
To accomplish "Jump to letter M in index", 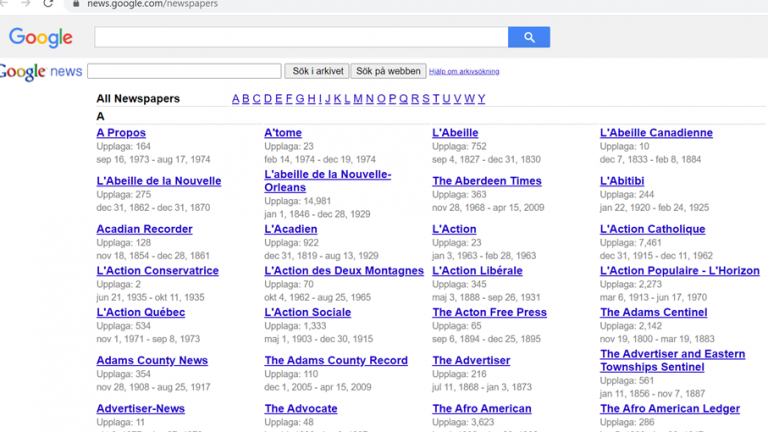I will [x=358, y=98].
